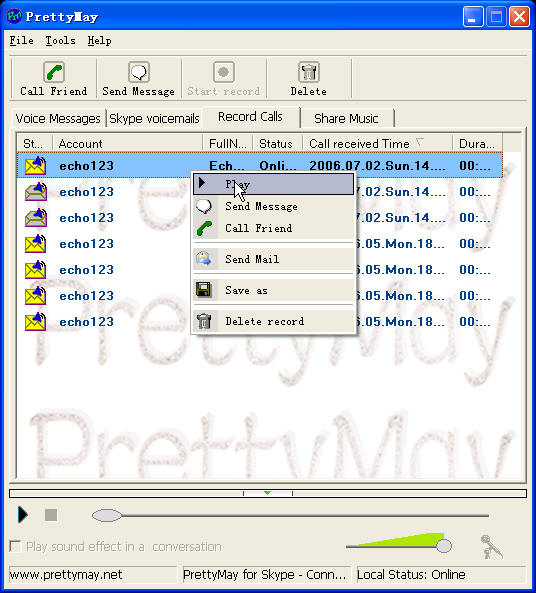The height and width of the screenshot is (593, 536).
Task: Click green phone icon in context menu
Action: (204, 228)
